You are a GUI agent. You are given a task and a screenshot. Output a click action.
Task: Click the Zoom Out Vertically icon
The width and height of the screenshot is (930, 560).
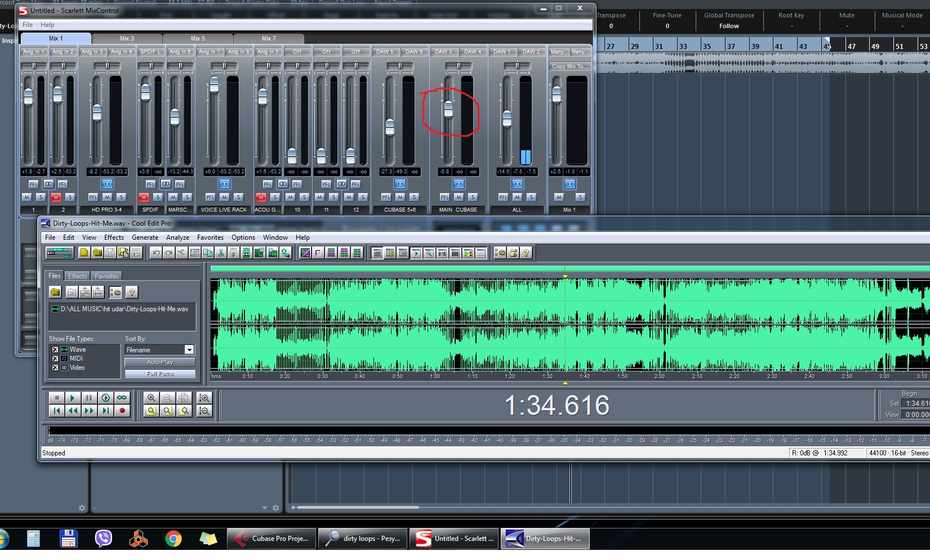tap(204, 411)
